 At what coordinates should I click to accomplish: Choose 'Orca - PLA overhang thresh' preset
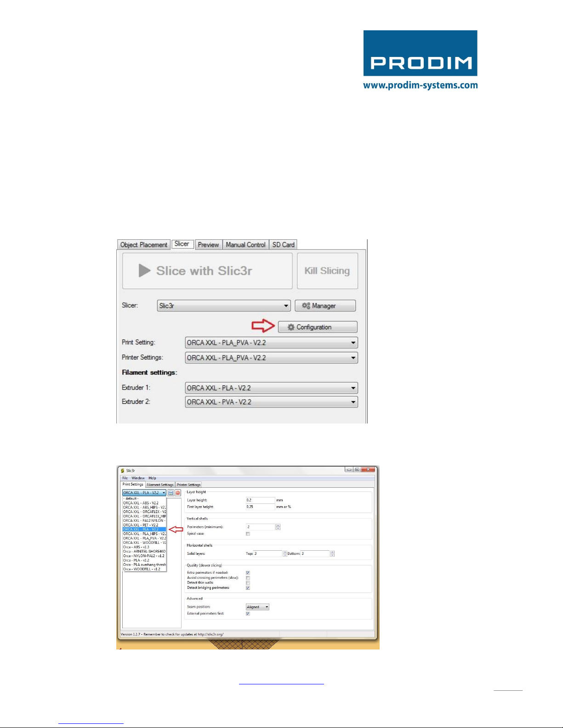[144, 565]
